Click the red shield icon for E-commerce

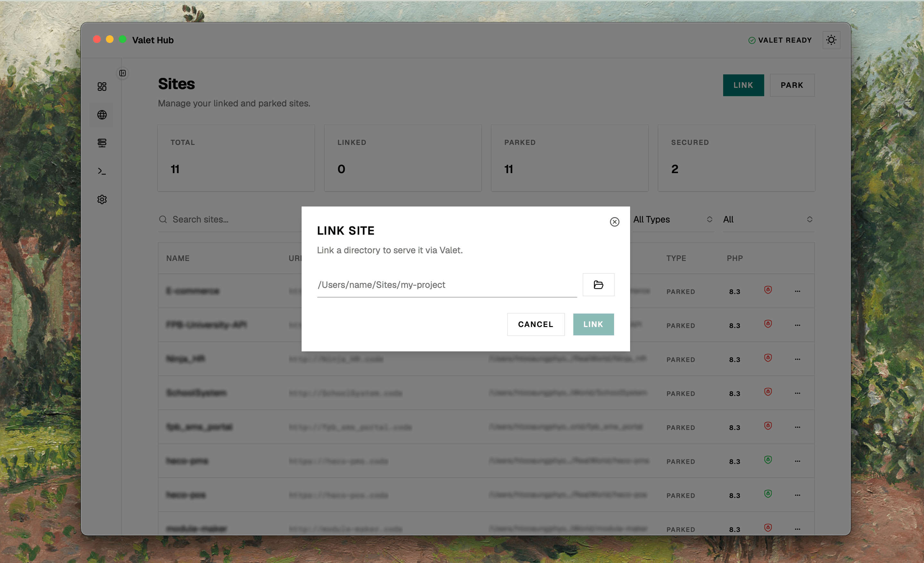pyautogui.click(x=768, y=290)
